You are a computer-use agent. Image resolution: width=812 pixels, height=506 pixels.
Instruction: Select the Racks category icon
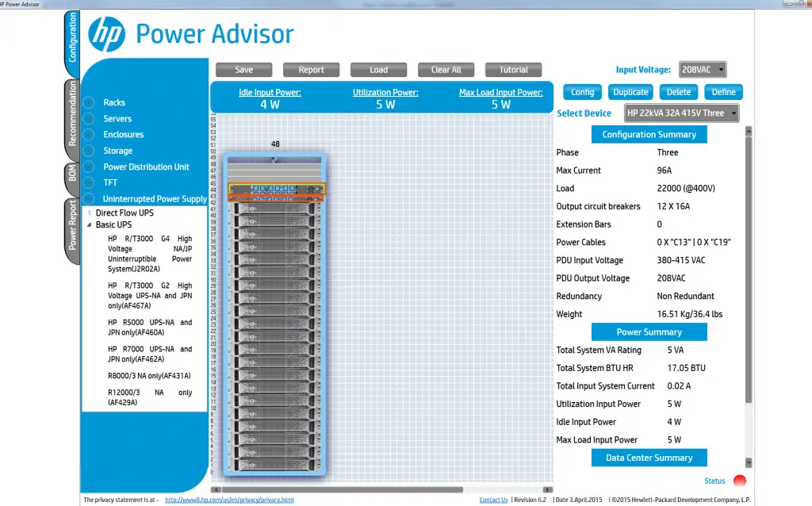(90, 102)
